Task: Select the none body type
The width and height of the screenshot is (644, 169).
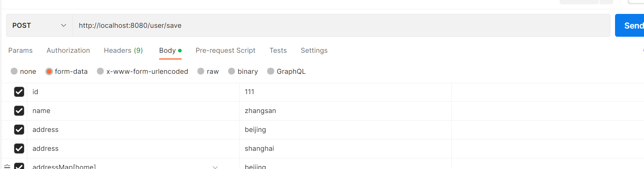Action: click(14, 71)
